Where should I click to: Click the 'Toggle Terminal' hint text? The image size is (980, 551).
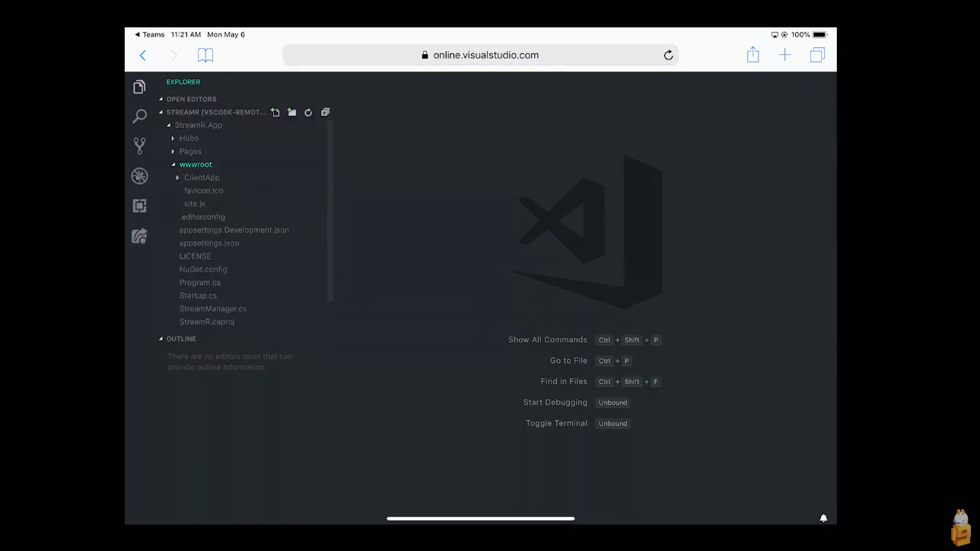(556, 423)
